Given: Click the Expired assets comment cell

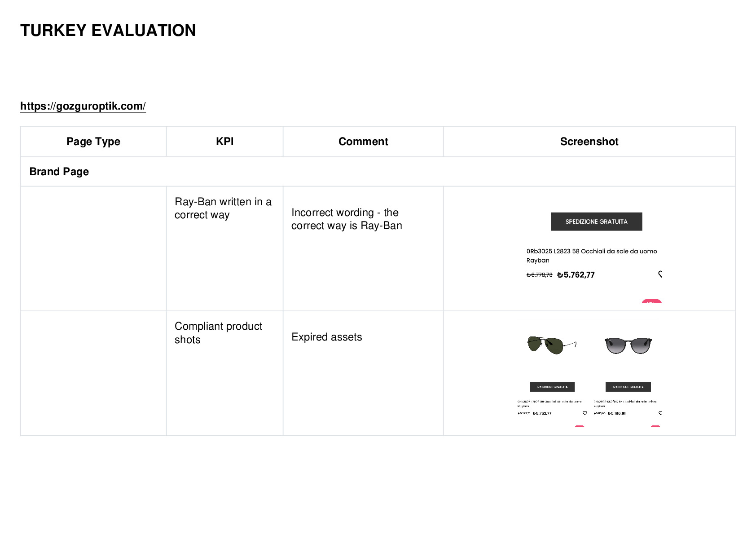Looking at the screenshot, I should pos(363,373).
